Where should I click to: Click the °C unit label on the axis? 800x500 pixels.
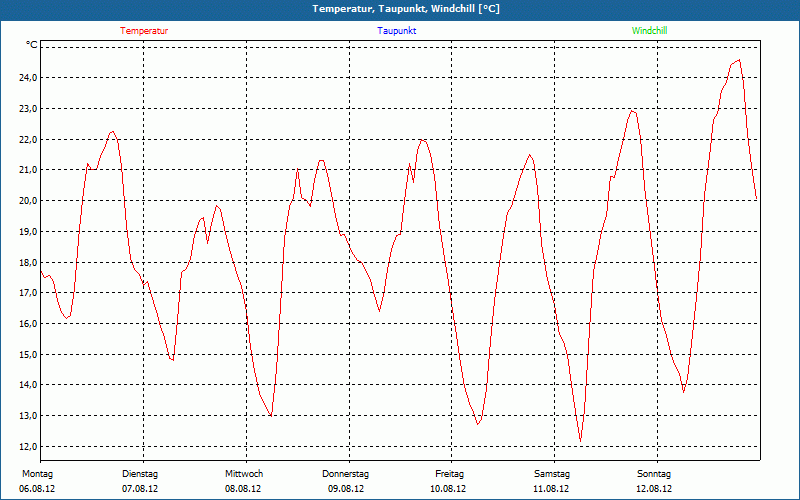pyautogui.click(x=32, y=45)
